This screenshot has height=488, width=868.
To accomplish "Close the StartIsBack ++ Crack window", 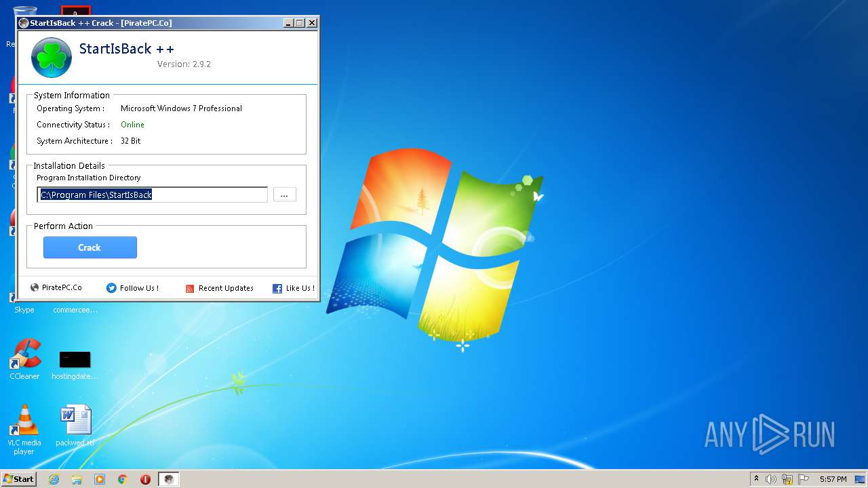I will [312, 23].
